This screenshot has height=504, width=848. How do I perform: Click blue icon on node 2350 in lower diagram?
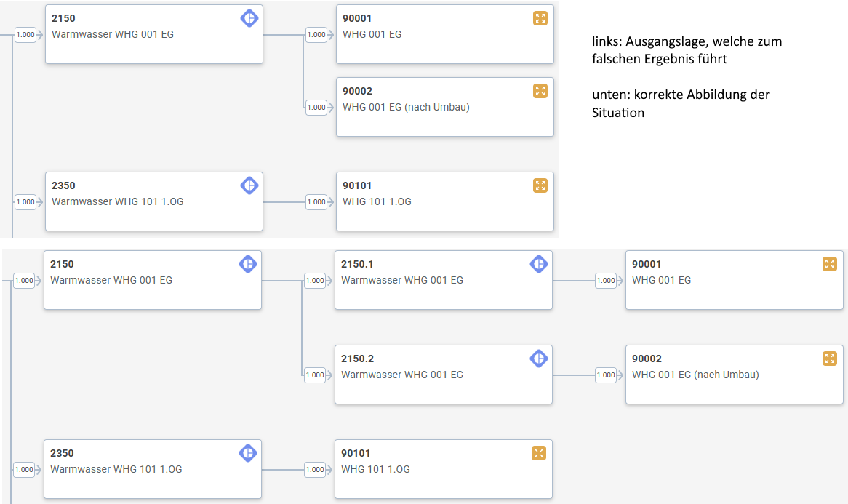248,453
